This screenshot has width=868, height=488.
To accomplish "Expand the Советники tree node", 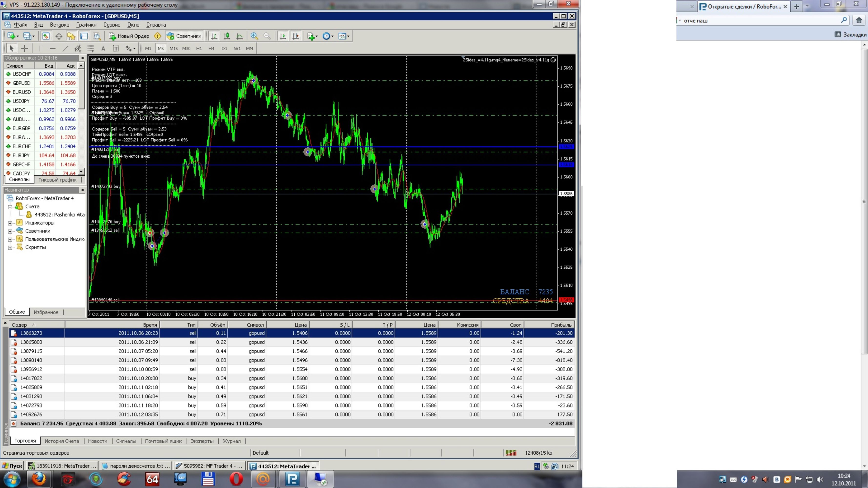I will click(10, 231).
